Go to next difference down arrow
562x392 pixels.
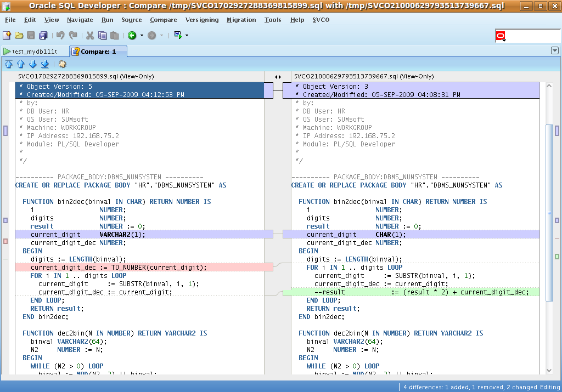click(32, 64)
